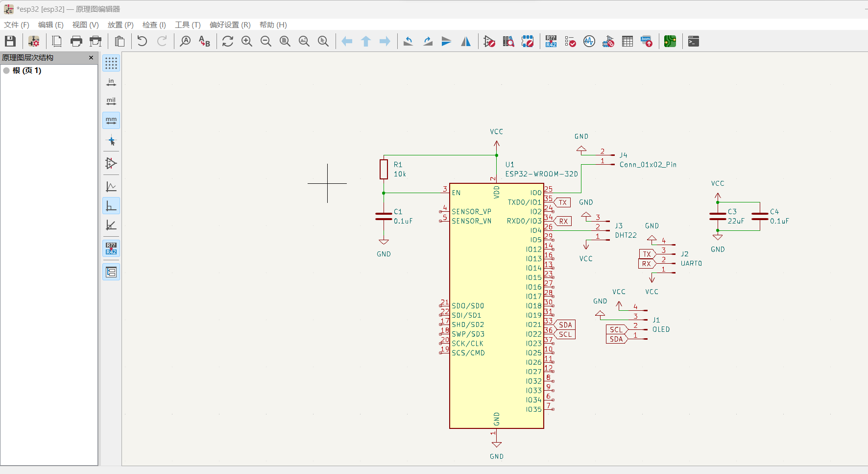Open the 文件 (F) menu
This screenshot has height=474, width=868.
pos(17,25)
